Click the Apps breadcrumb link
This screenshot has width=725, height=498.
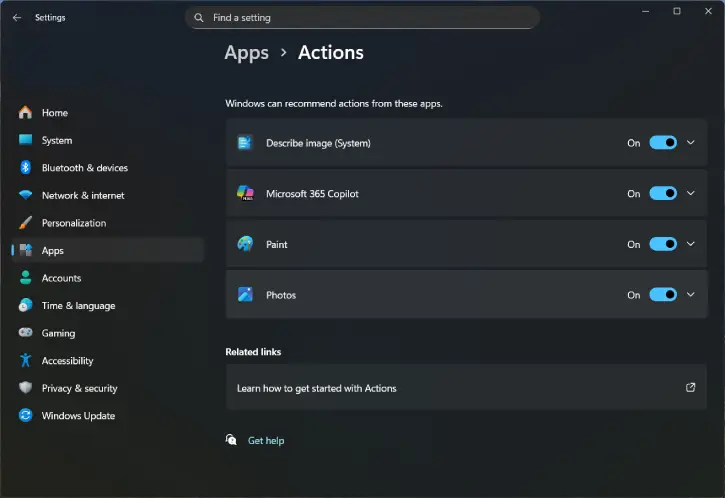click(x=246, y=53)
